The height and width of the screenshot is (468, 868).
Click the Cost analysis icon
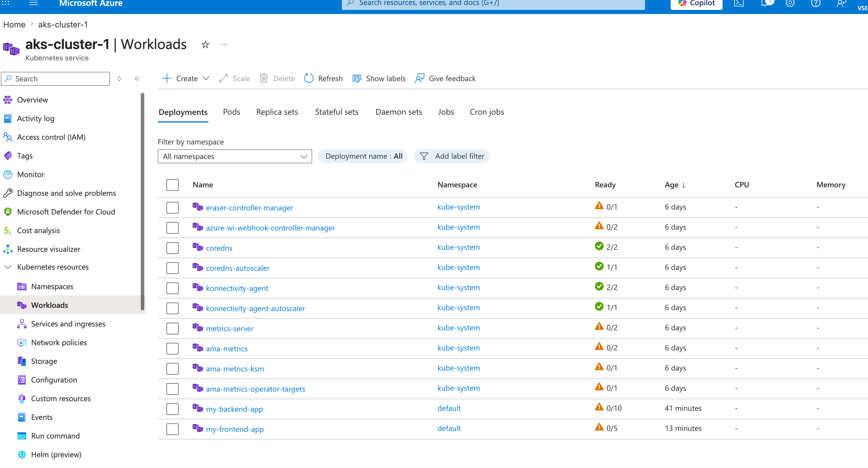coord(8,230)
